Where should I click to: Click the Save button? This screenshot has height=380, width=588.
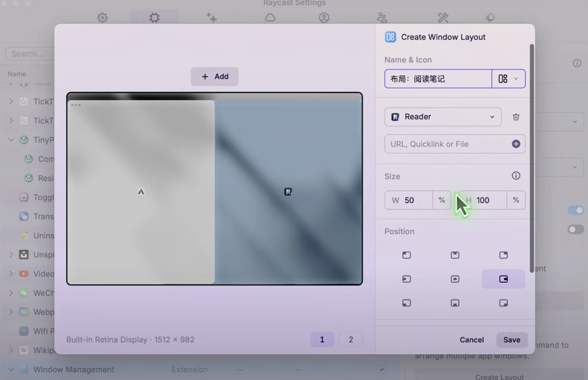[x=512, y=340]
